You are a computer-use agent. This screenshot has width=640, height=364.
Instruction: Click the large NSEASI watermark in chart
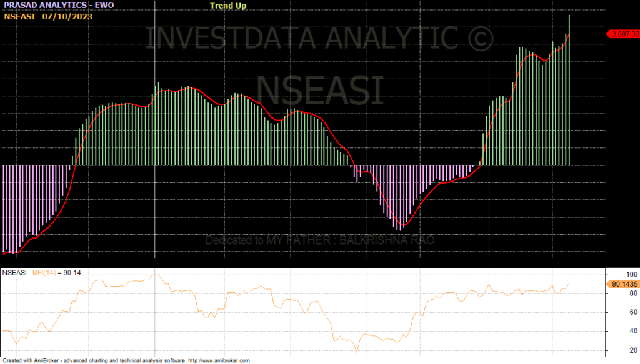319,91
